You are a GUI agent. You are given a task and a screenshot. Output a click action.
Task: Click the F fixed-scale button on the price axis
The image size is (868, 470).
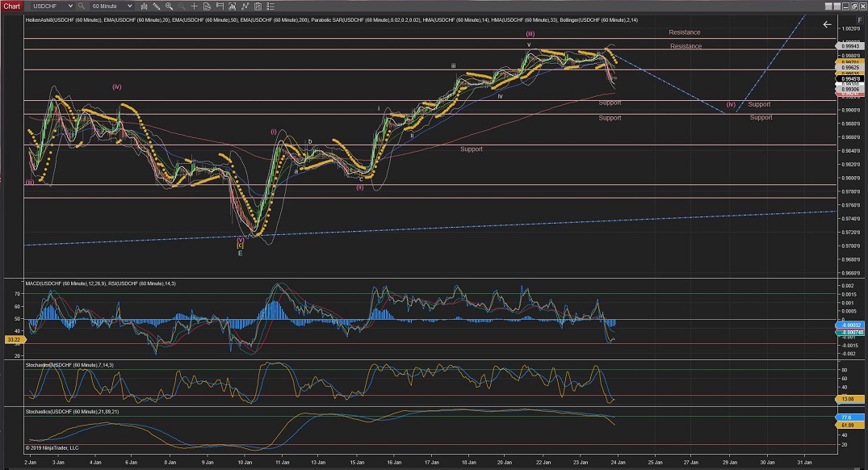coord(860,20)
